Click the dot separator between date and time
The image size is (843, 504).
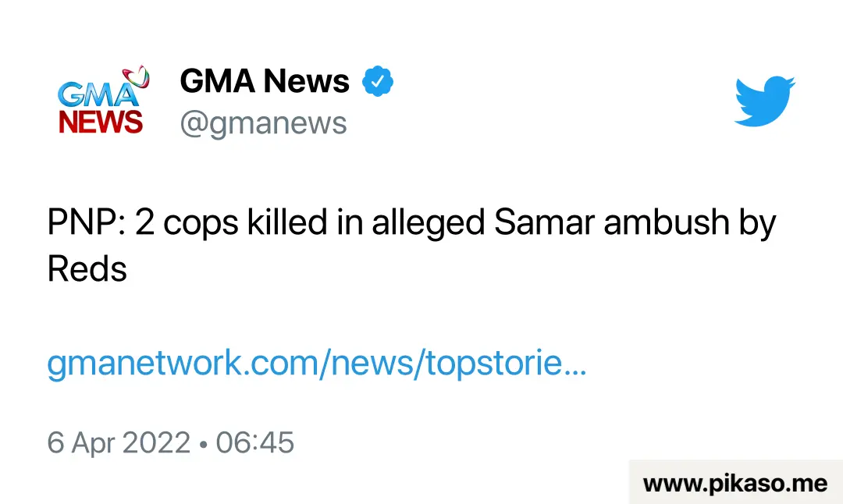coord(203,445)
